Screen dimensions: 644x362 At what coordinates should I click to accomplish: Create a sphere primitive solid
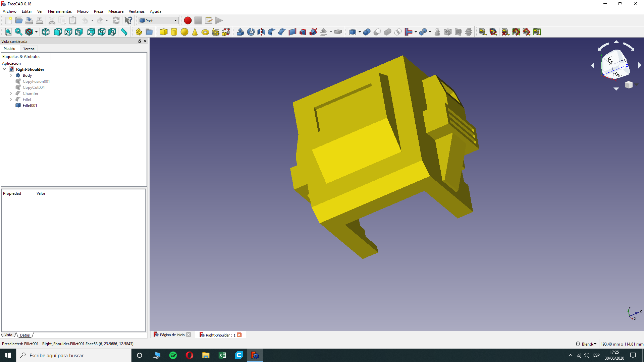click(184, 32)
